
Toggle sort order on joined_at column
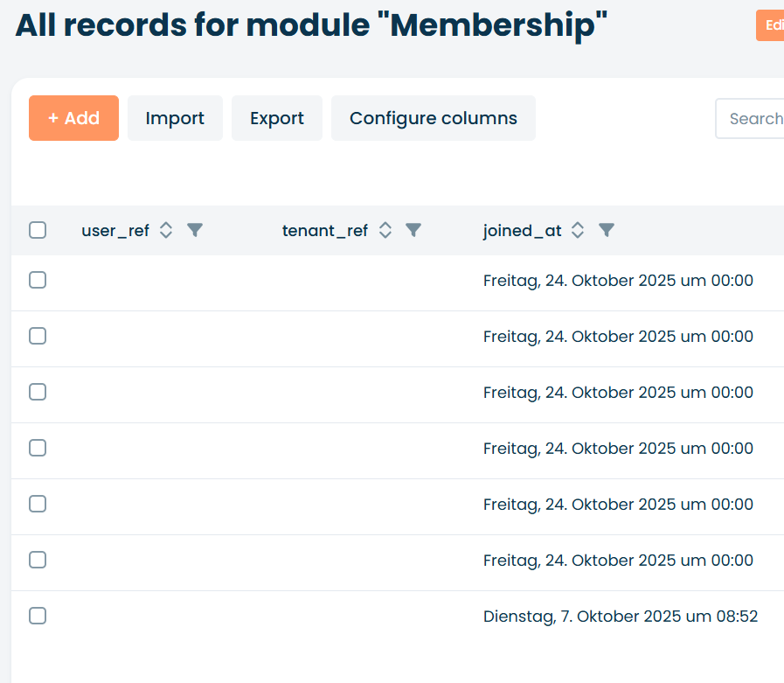(578, 230)
